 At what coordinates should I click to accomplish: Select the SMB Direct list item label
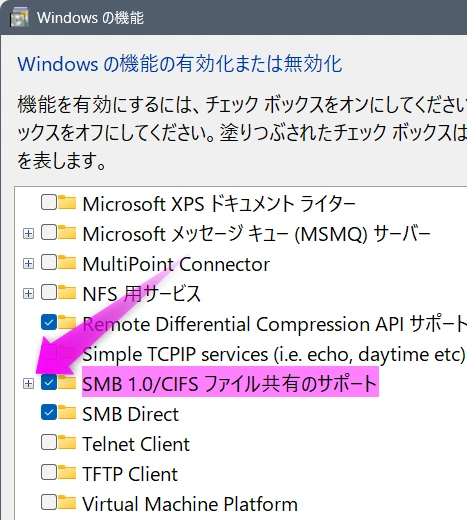[131, 414]
